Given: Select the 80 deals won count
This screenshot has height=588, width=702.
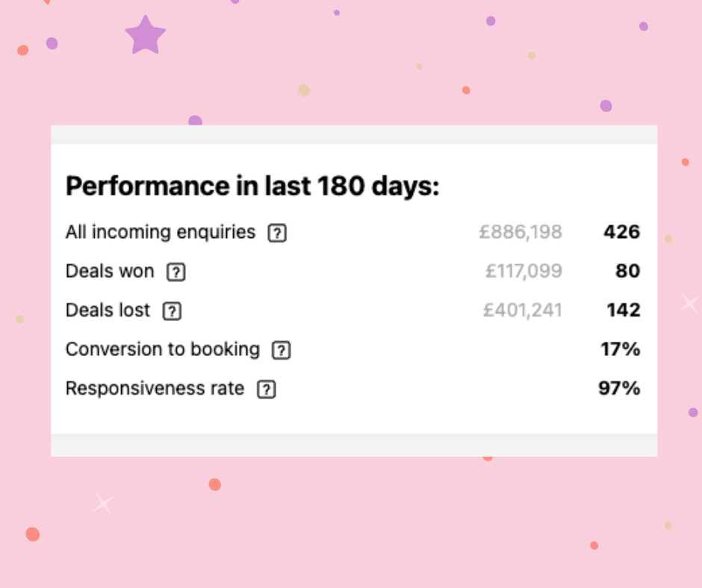Looking at the screenshot, I should [628, 271].
